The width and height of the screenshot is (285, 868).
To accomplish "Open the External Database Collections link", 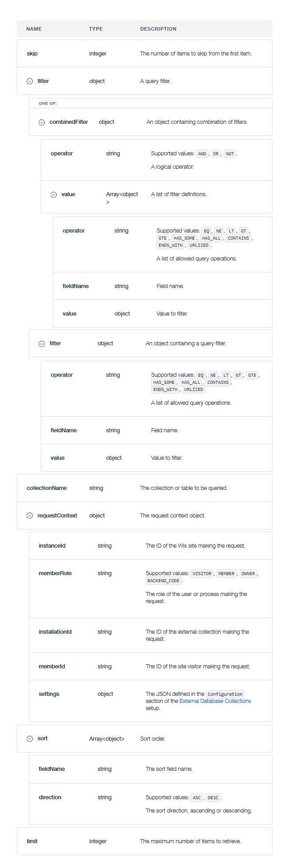I will (x=215, y=701).
